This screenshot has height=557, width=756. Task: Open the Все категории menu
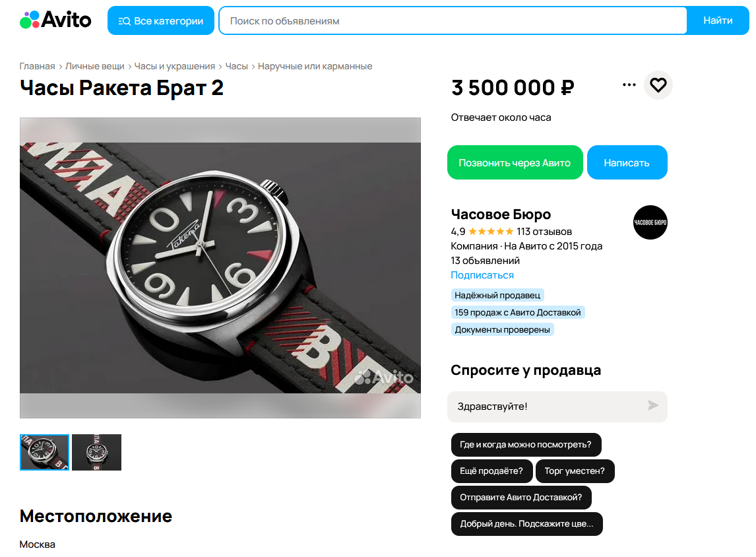[160, 20]
